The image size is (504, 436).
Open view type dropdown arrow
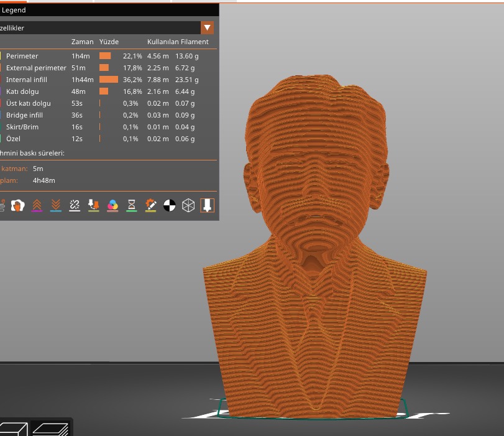tap(208, 27)
